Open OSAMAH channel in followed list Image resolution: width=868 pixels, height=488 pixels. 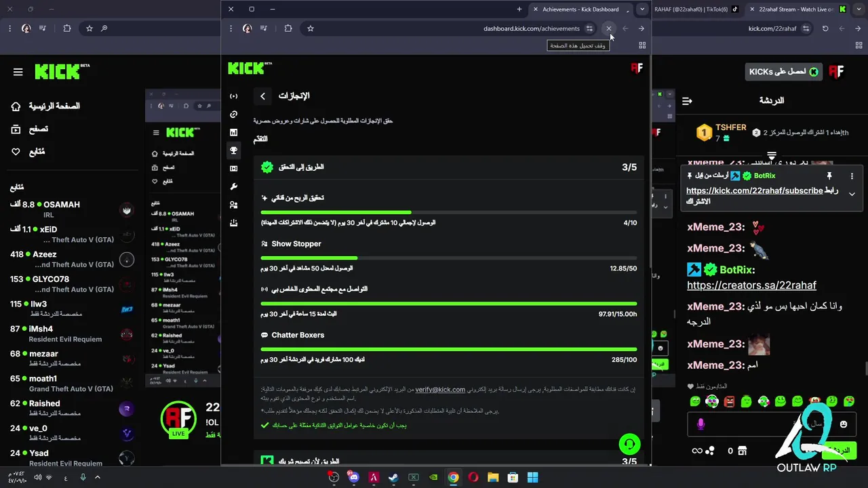tap(71, 209)
